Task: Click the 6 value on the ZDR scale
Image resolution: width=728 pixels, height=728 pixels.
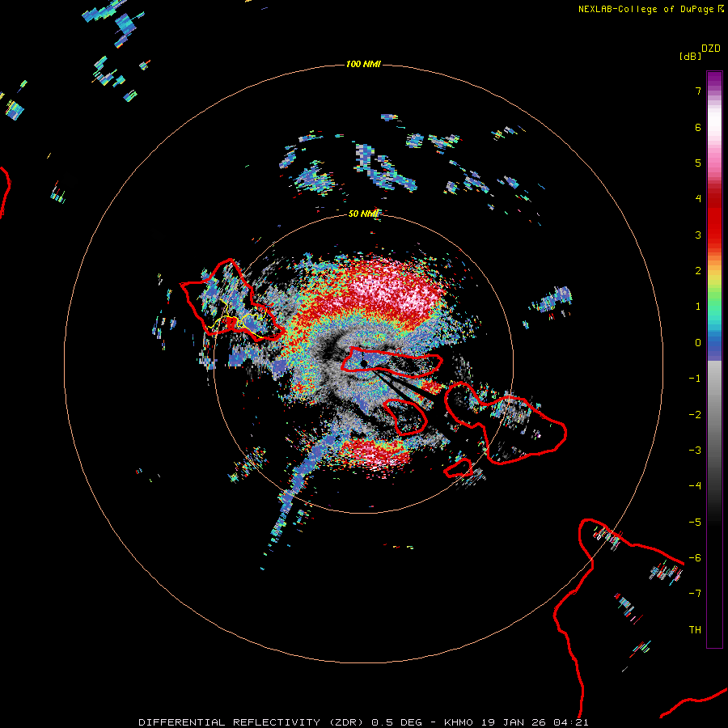Action: click(698, 127)
